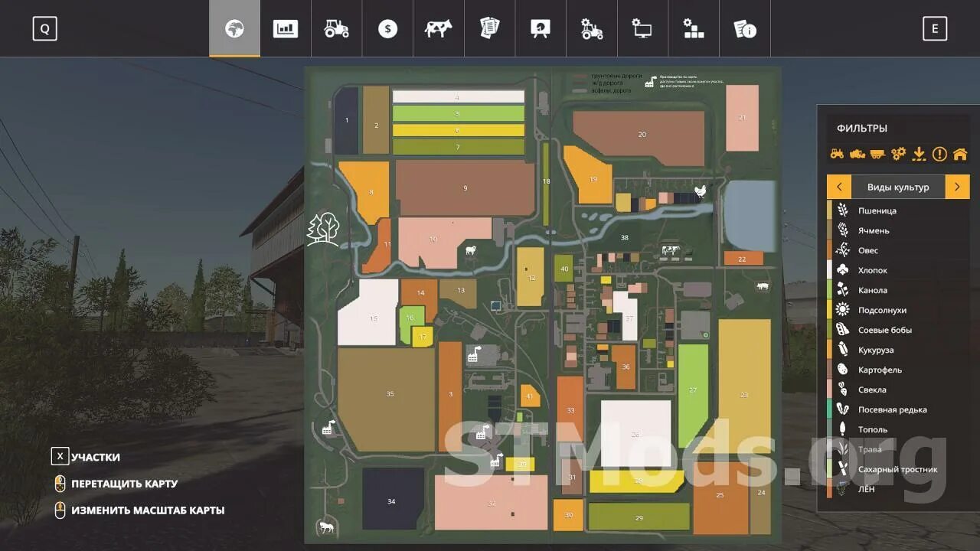Open the tractor vehicles tab

[x=336, y=29]
